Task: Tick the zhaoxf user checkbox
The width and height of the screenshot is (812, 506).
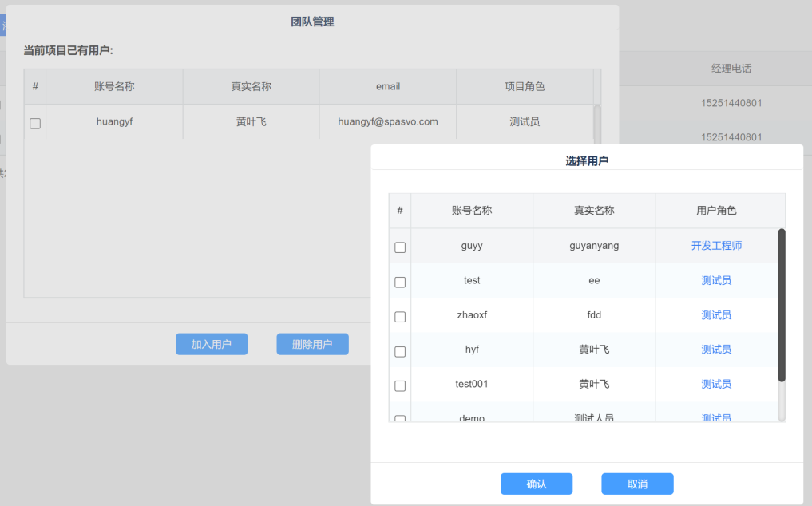Action: pos(400,317)
